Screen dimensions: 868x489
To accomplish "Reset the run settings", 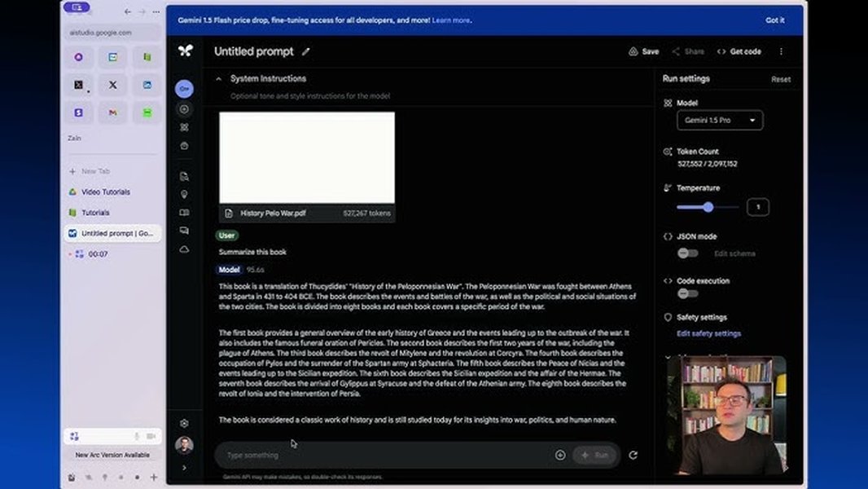I will (x=781, y=79).
